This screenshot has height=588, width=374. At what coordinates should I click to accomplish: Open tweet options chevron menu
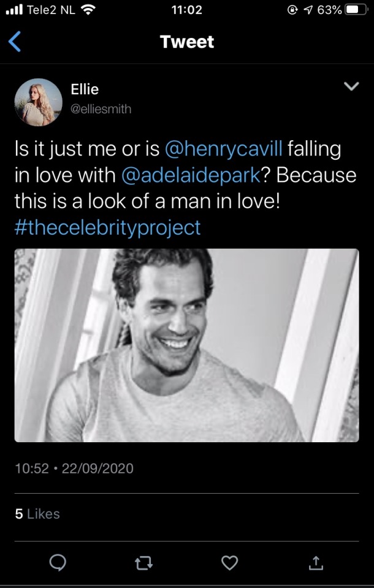(351, 88)
